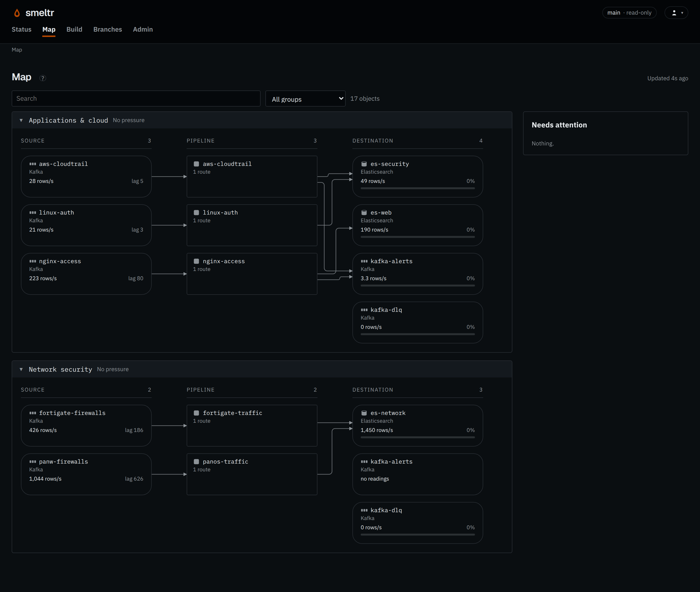Switch to the Build tab
This screenshot has height=592, width=700.
coord(74,29)
